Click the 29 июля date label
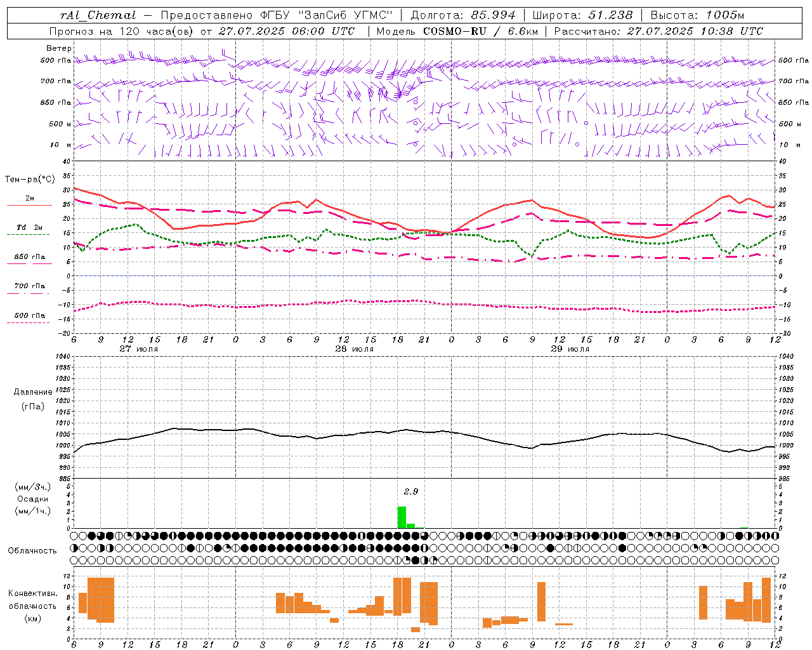This screenshot has height=650, width=812. [x=570, y=349]
